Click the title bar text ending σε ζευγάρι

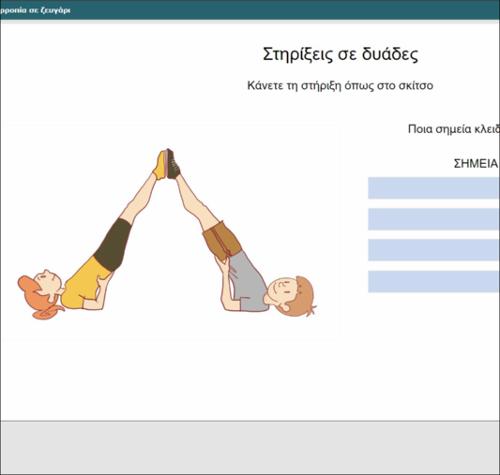(35, 10)
